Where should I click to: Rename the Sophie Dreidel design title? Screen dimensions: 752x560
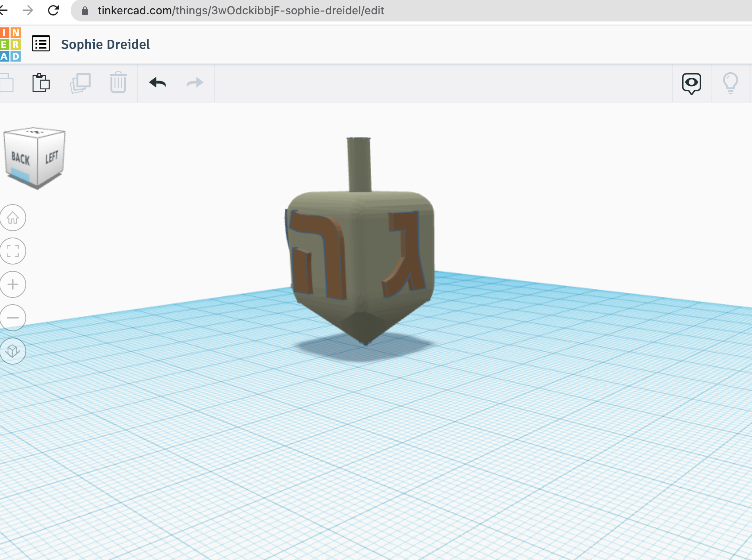[105, 44]
